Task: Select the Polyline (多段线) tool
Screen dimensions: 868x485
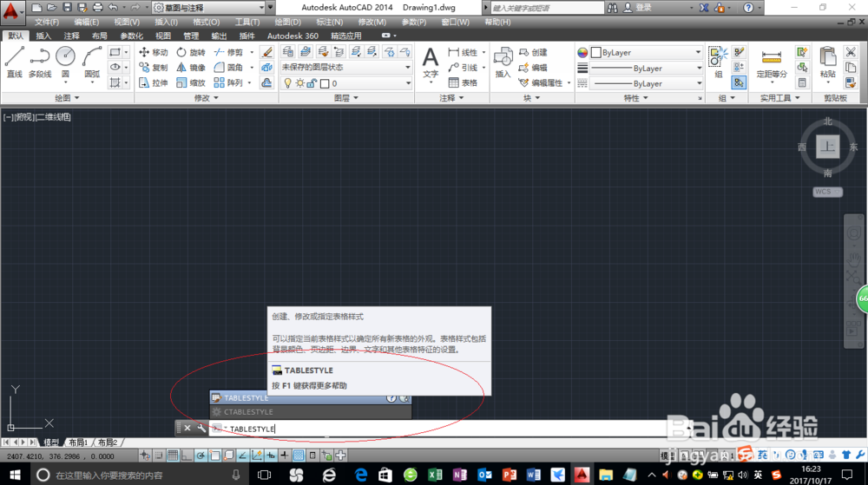Action: pos(40,62)
